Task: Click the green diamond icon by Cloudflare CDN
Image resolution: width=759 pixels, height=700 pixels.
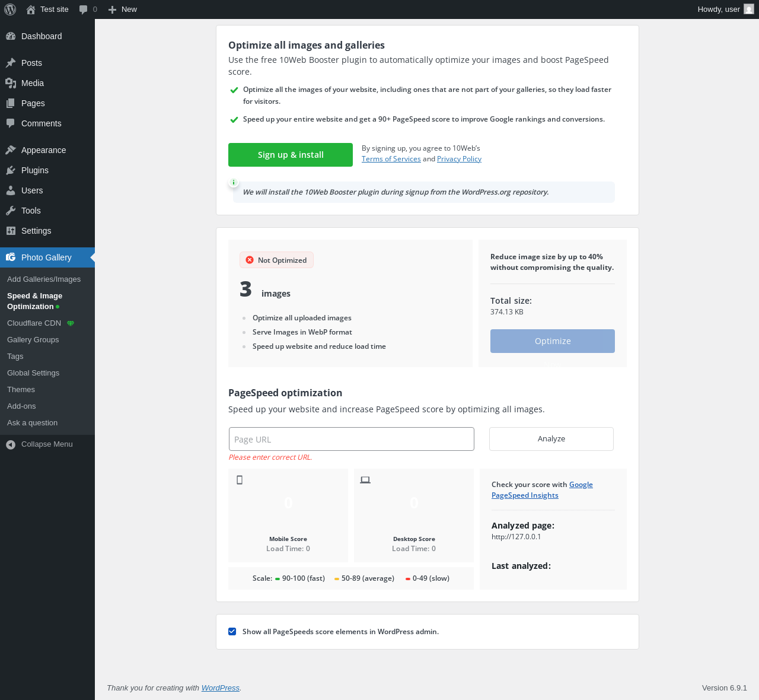Action: pos(71,323)
